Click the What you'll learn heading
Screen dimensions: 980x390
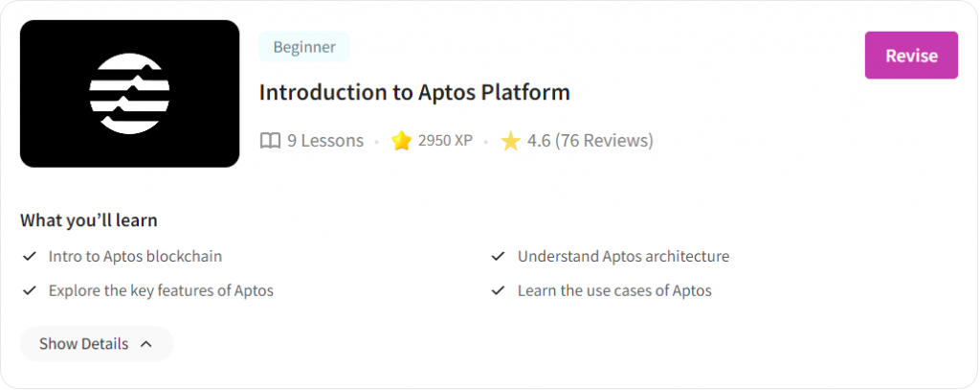coord(89,220)
